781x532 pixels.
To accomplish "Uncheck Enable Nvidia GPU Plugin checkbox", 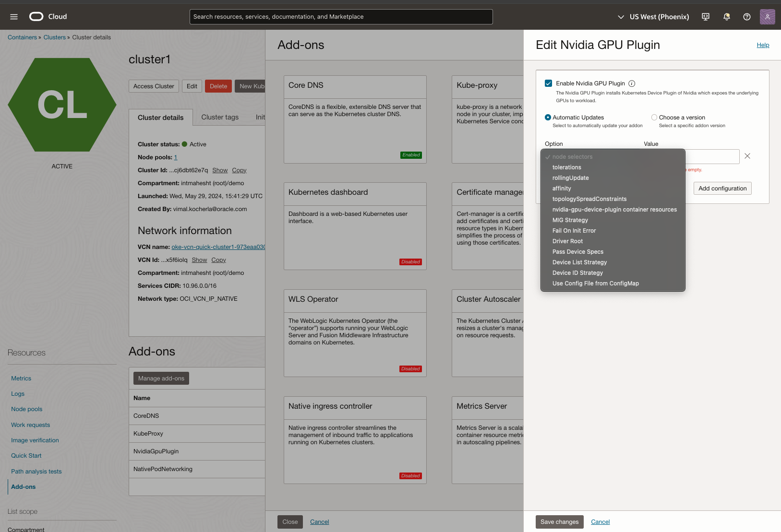I will 549,83.
